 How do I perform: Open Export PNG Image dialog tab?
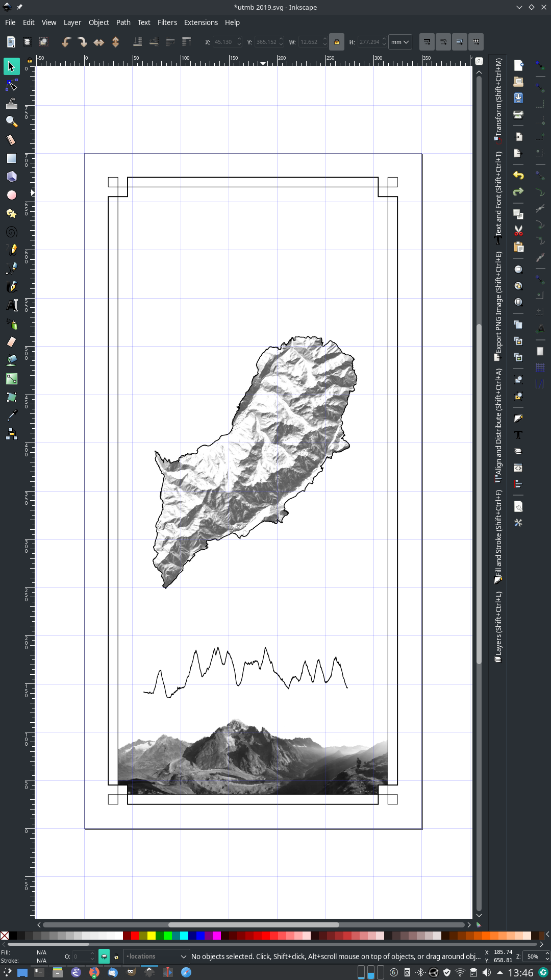(498, 306)
